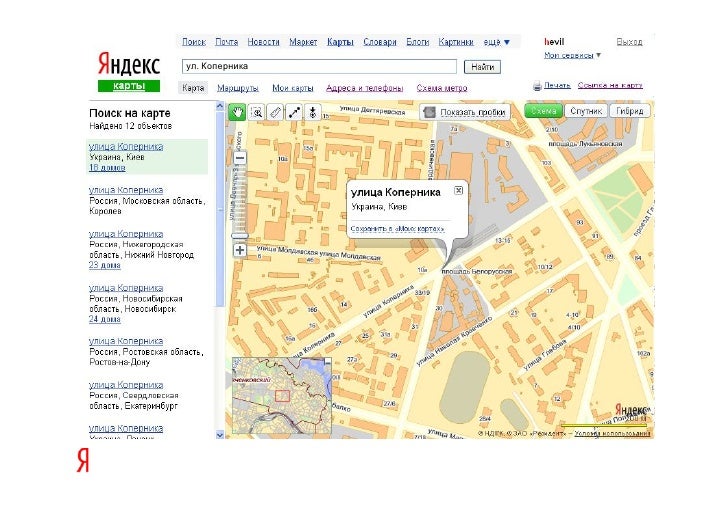Viewport: 728px width, 514px height.
Task: Open улица Коперника result in Нижний Новгород
Action: point(126,234)
